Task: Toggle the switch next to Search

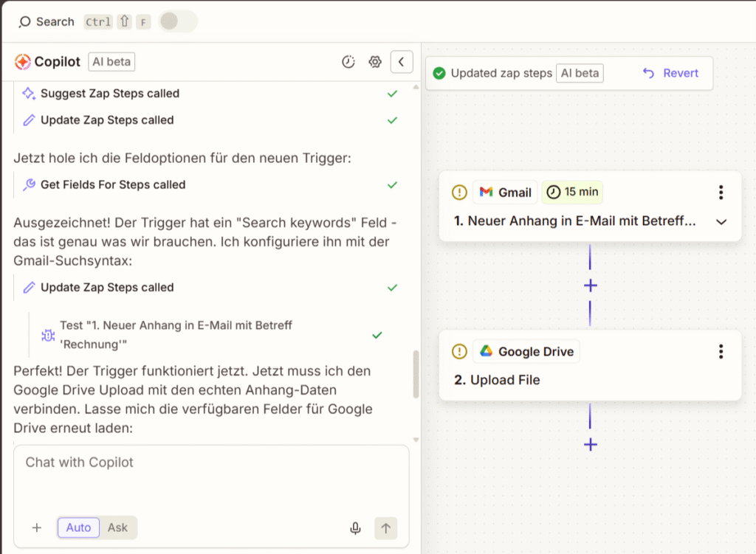Action: [x=177, y=21]
